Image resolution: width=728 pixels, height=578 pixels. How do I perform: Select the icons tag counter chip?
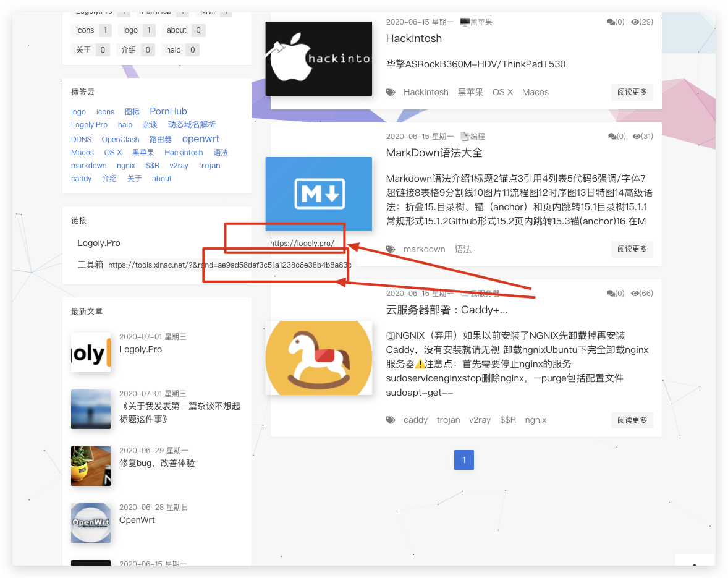[x=92, y=30]
